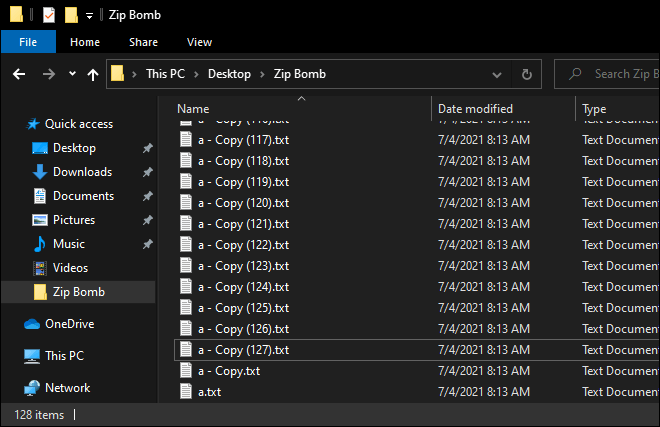Go back with the Back arrow

(x=19, y=75)
